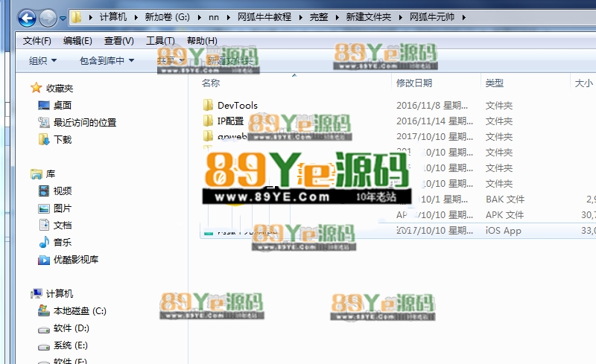This screenshot has width=596, height=364.
Task: Sort by the 大小 column header
Action: coord(583,83)
